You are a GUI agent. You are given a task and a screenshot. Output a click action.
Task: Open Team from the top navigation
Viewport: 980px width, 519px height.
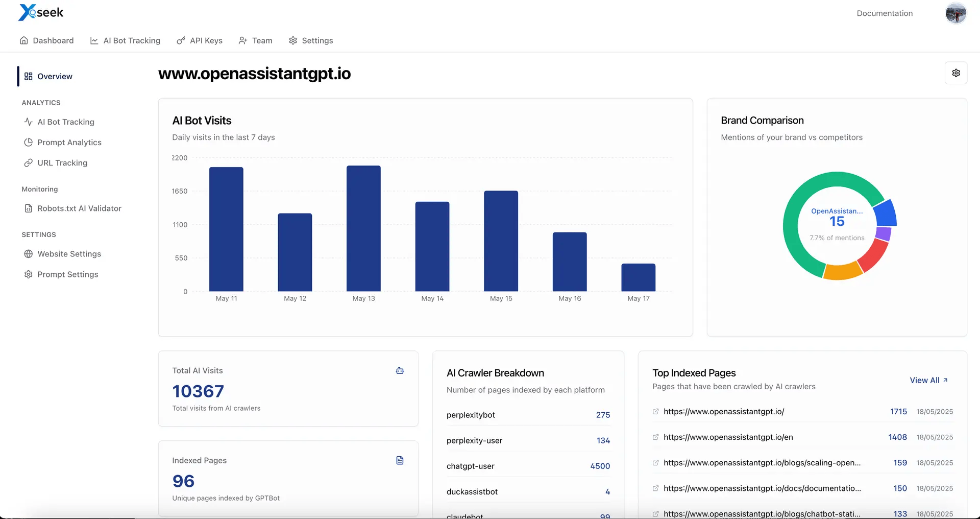tap(256, 40)
